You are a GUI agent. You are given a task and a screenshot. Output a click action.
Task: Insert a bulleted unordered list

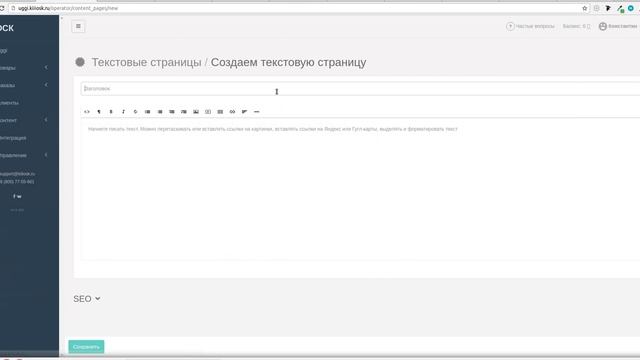click(x=147, y=112)
